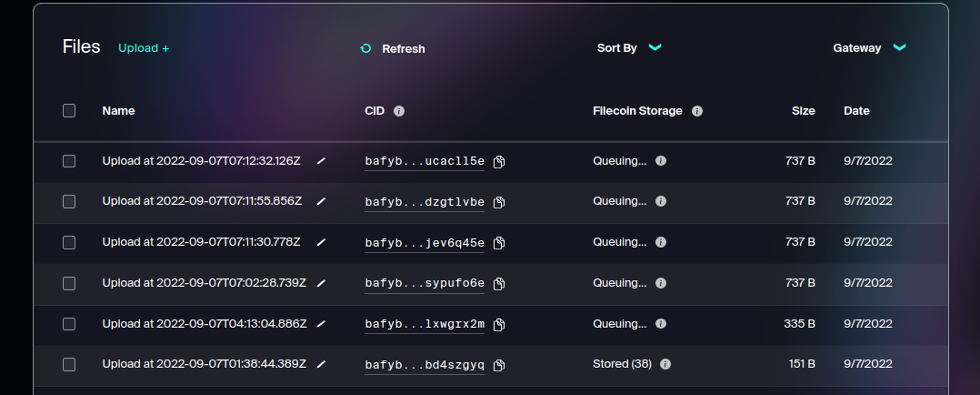980x395 pixels.
Task: Check the box for upload 01:38:44.389Z
Action: point(69,364)
